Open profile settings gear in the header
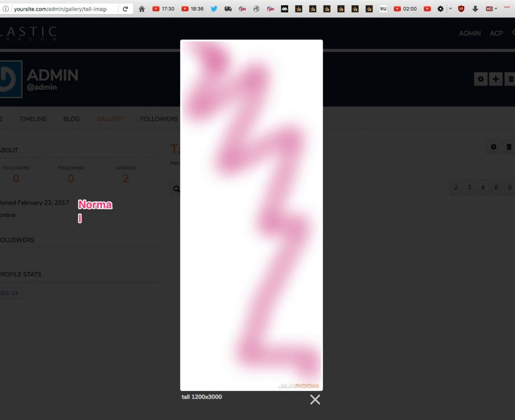The image size is (515, 420). coord(480,79)
